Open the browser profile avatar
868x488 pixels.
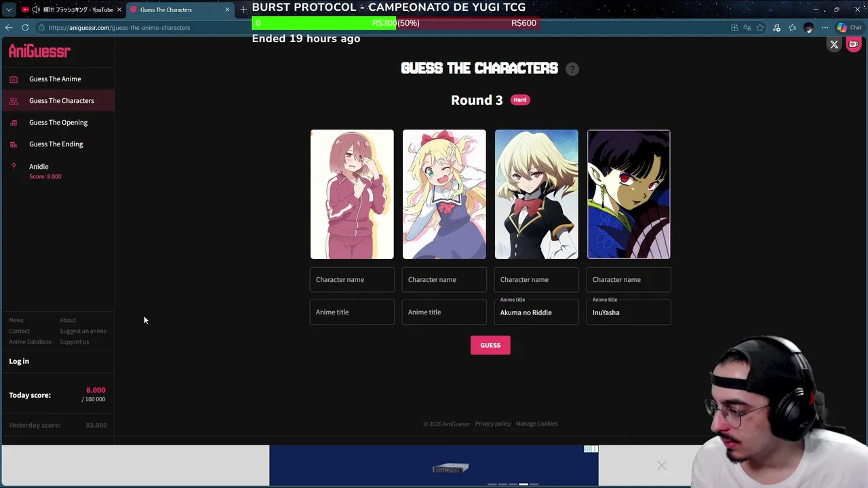coord(808,28)
